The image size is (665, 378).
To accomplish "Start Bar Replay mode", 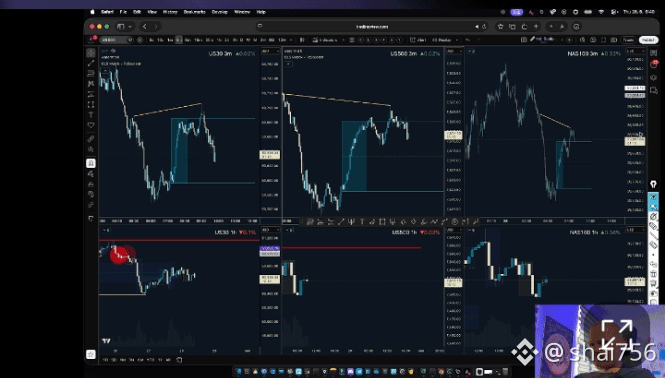I will click(442, 39).
